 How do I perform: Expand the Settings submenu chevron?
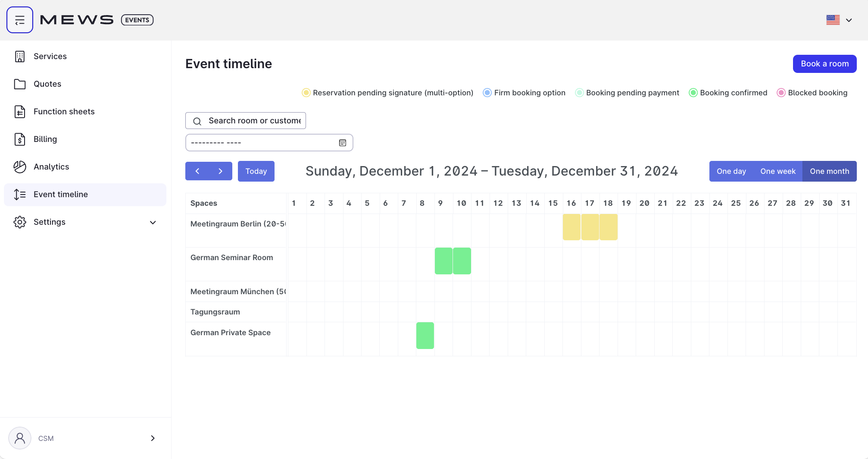click(x=153, y=223)
